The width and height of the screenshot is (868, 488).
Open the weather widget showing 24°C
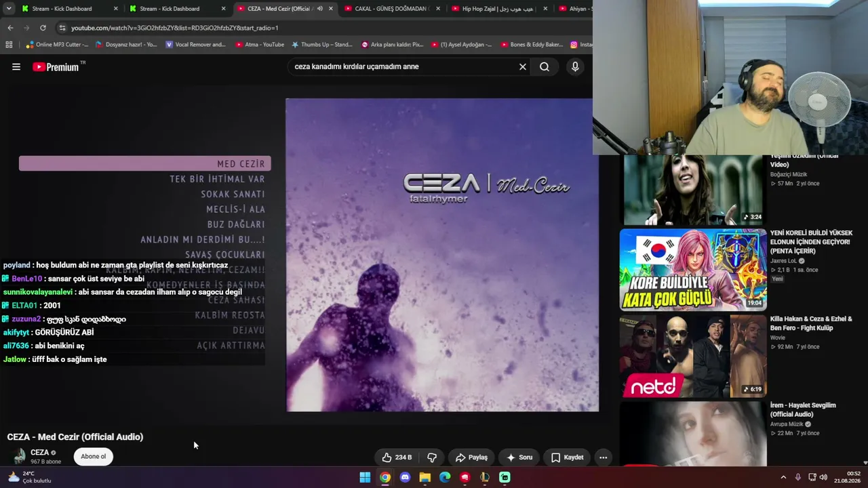[x=30, y=477]
